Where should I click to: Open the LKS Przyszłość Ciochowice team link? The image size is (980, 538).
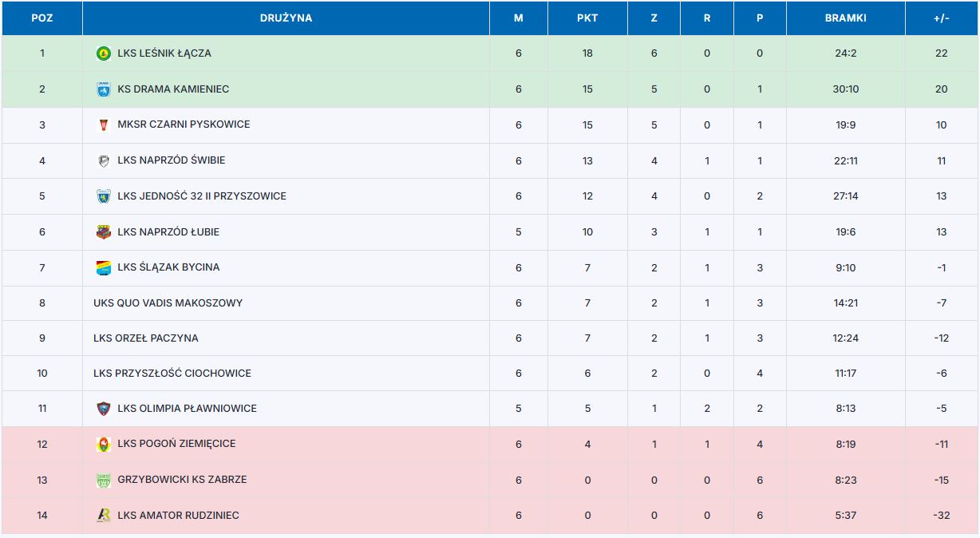click(x=172, y=374)
